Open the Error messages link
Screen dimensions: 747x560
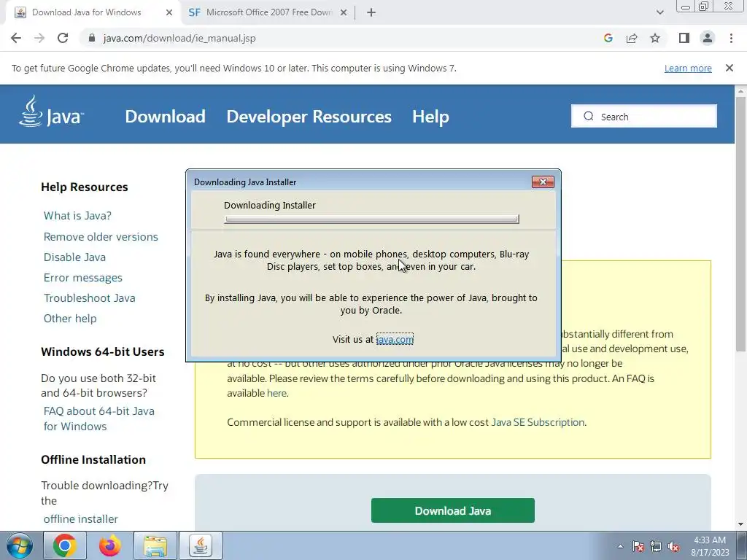tap(83, 278)
